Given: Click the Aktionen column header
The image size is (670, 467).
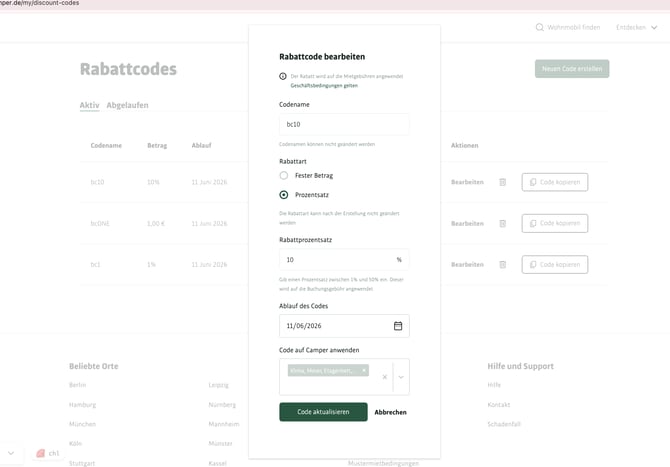Looking at the screenshot, I should click(x=464, y=145).
